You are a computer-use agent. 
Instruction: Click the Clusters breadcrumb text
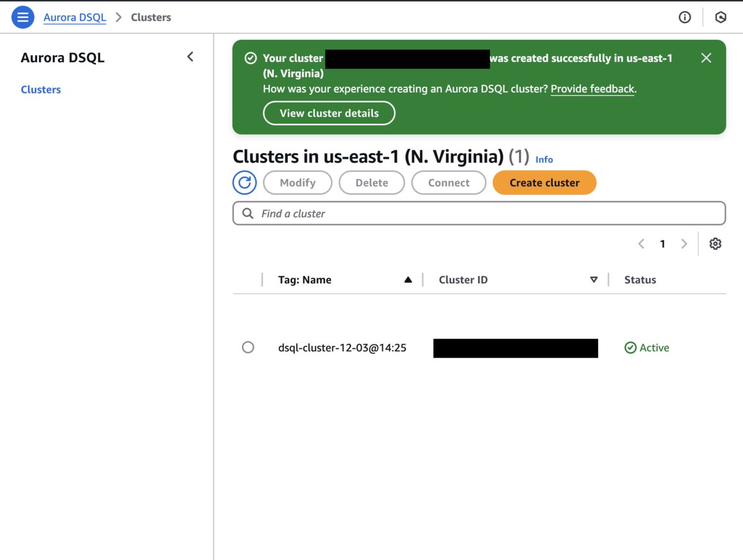(x=151, y=17)
